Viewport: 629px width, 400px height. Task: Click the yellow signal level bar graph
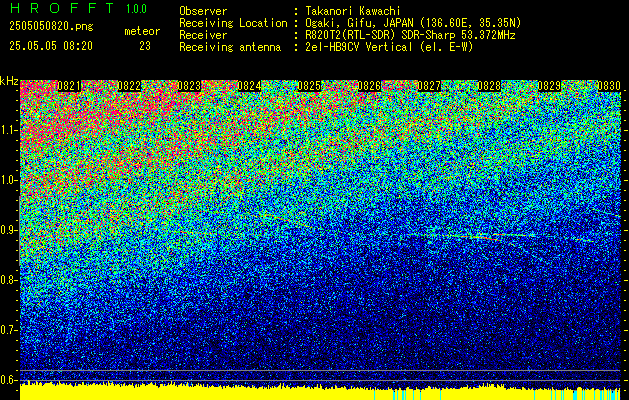(x=321, y=392)
